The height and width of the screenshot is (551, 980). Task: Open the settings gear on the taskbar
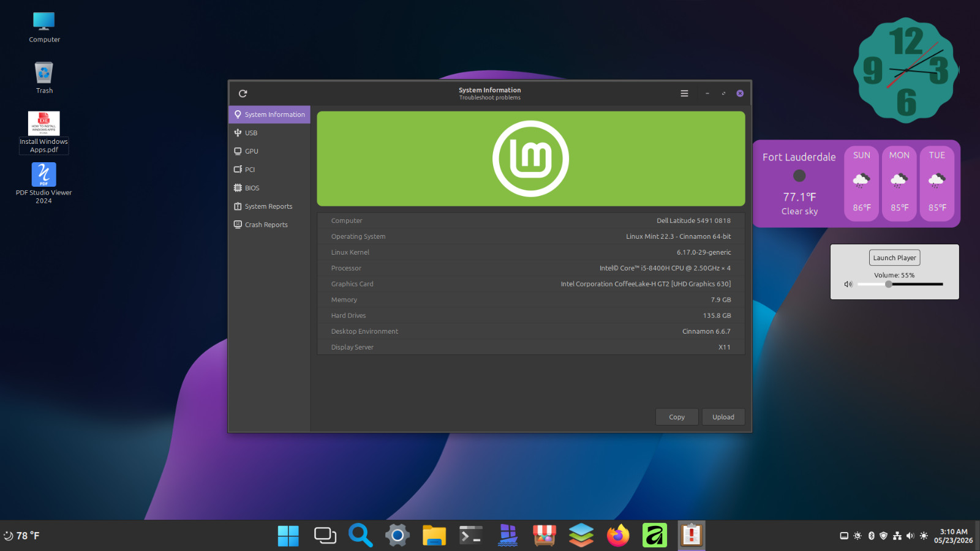[398, 536]
